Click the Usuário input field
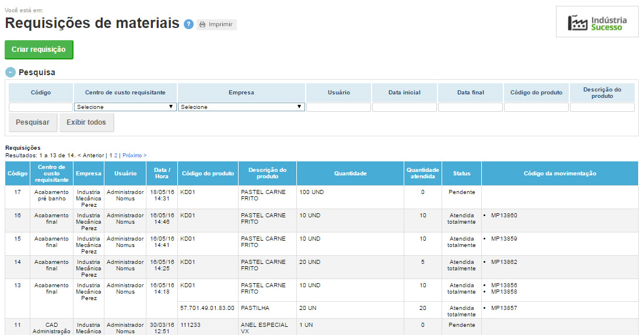This screenshot has width=644, height=335. pos(338,107)
